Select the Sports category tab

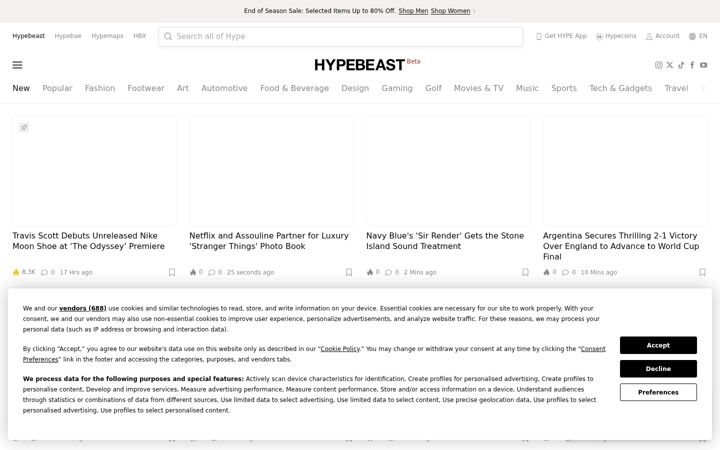point(564,88)
